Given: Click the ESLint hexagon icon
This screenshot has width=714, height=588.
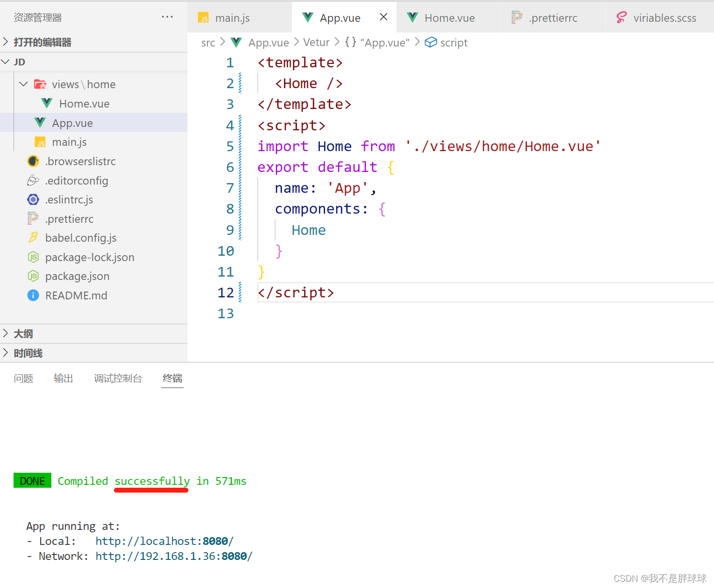Looking at the screenshot, I should (x=33, y=199).
